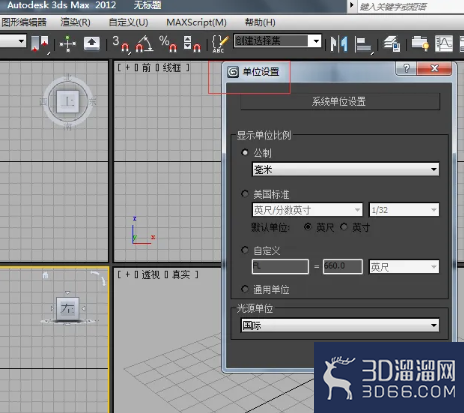Open the 英尺/分数英寸 dropdown
Image resolution: width=464 pixels, height=413 pixels.
pyautogui.click(x=307, y=210)
